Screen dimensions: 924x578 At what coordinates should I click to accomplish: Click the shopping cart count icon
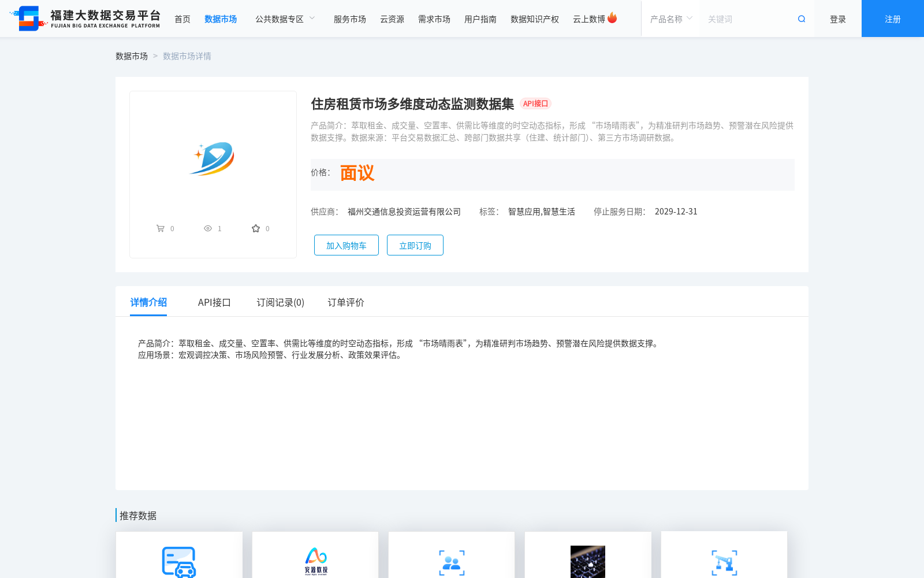click(161, 228)
